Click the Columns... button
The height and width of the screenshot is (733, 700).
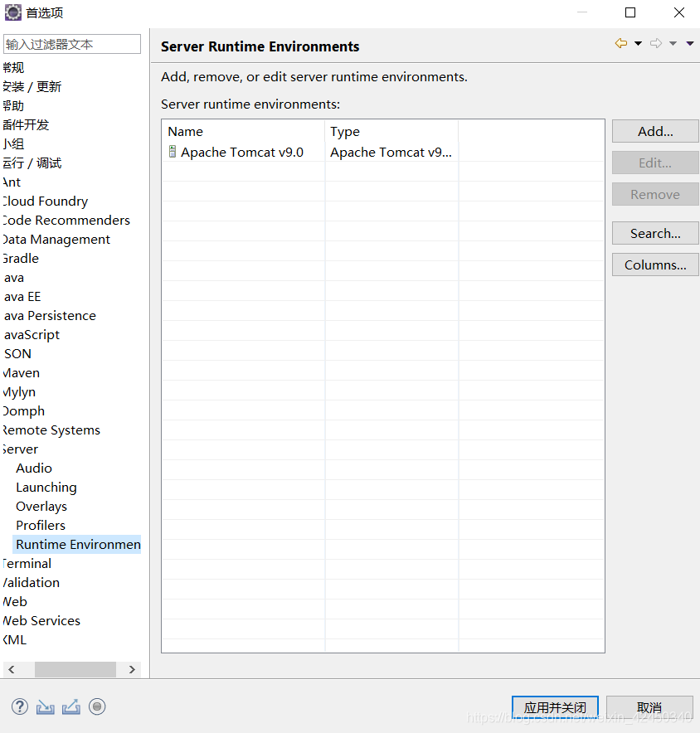click(655, 265)
